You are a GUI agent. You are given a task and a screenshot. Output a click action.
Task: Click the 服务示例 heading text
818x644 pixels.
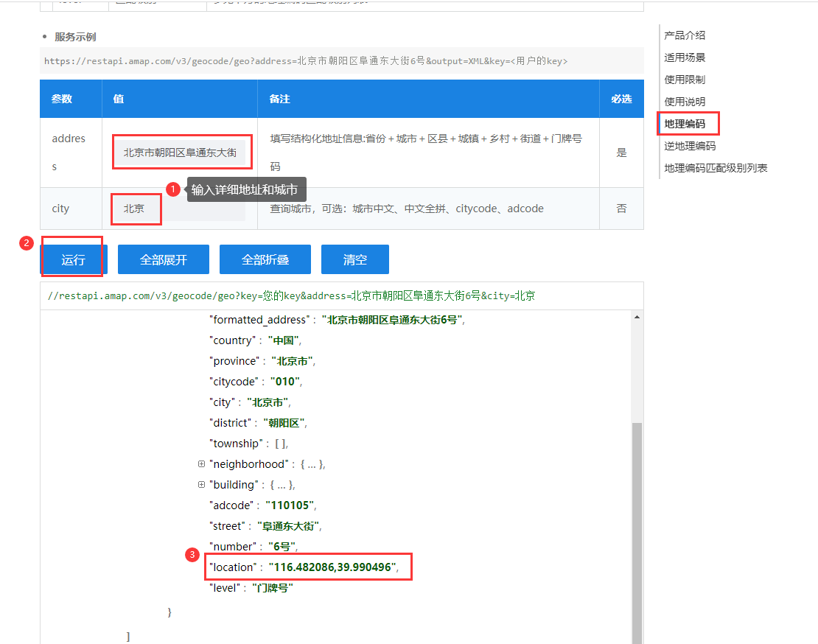pyautogui.click(x=75, y=37)
